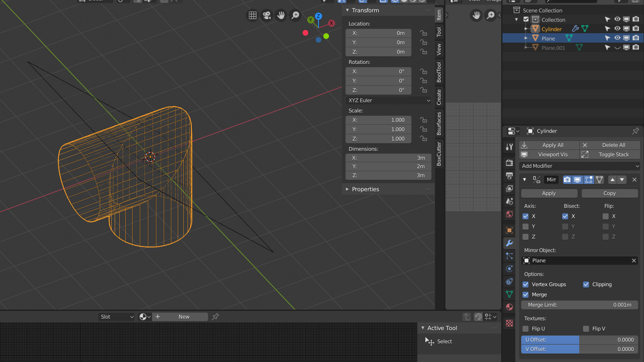Toggle the Mirror modifier's render visibility camera icon
The height and width of the screenshot is (362, 644).
click(567, 179)
